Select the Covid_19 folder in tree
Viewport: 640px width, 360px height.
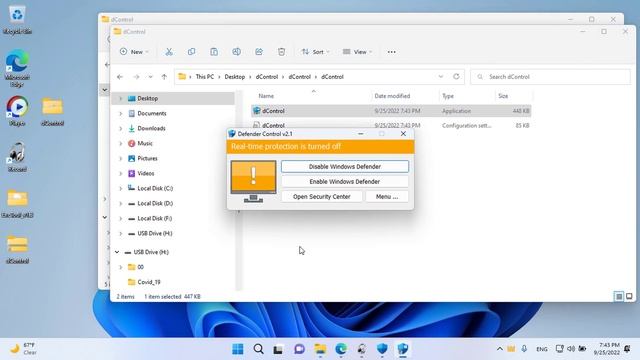149,282
